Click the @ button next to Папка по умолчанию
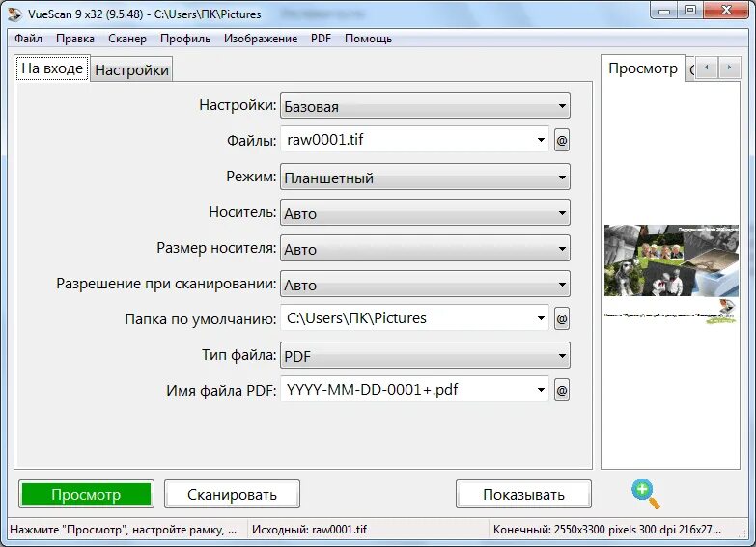The height and width of the screenshot is (547, 756). coord(561,318)
